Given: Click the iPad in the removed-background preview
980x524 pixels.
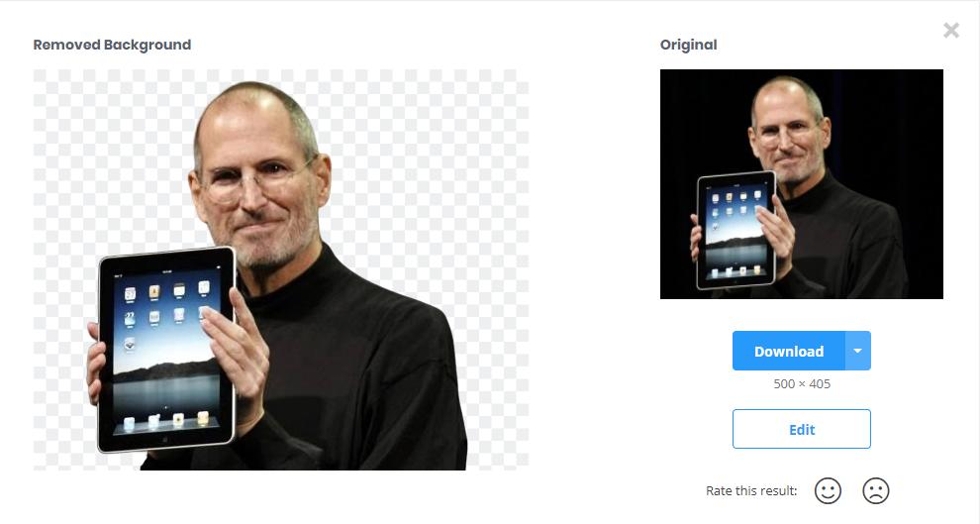Looking at the screenshot, I should pos(166,351).
